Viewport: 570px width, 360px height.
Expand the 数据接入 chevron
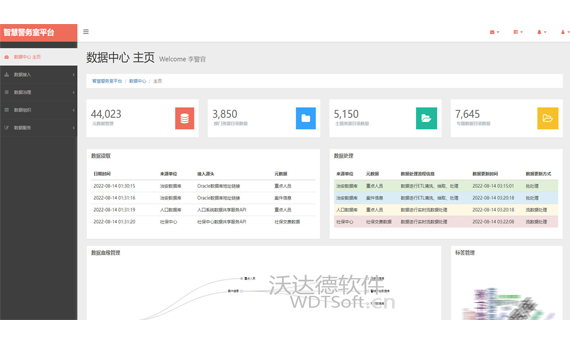[x=73, y=75]
